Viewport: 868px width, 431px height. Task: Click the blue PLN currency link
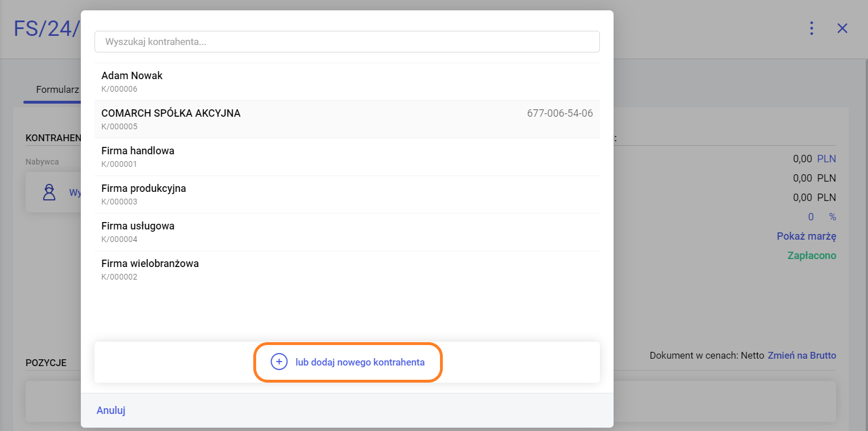[x=826, y=159]
